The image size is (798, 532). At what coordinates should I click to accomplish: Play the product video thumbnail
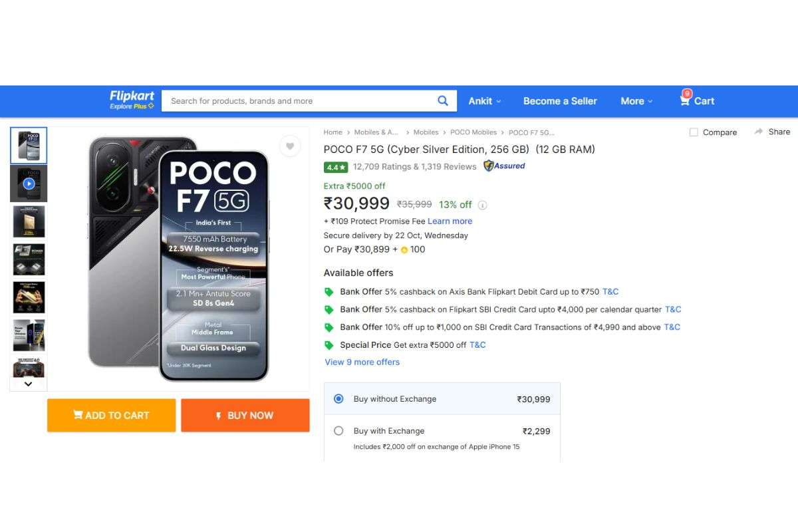27,183
